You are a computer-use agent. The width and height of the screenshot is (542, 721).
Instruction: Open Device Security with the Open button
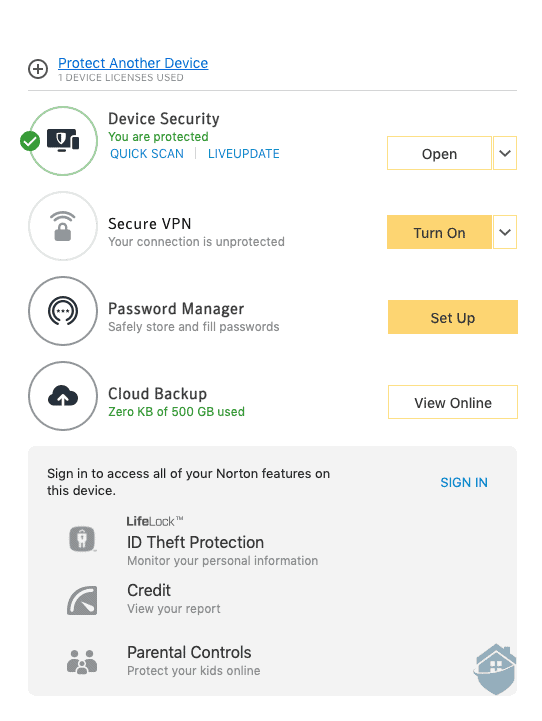coord(439,154)
